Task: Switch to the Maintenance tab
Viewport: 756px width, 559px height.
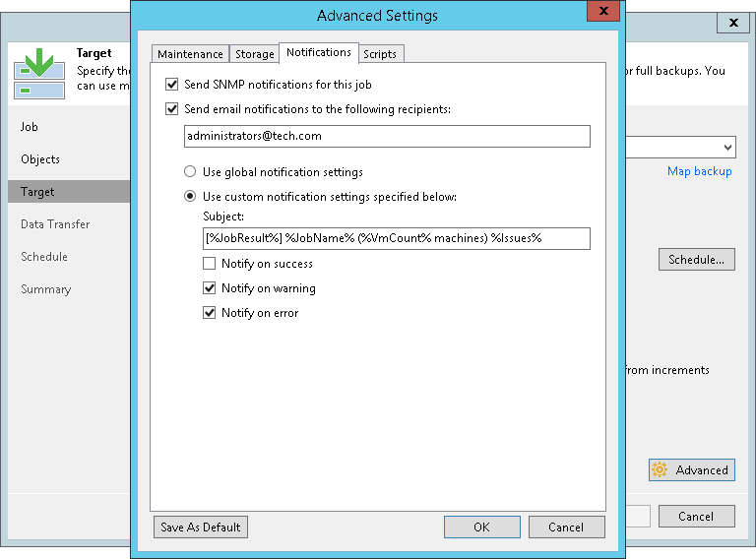Action: [190, 54]
